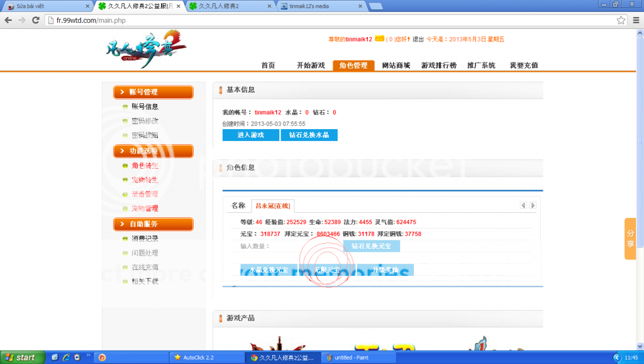Screen dimensions: 644x364
Task: Open 密码找回 in the sidebar
Action: 145,135
